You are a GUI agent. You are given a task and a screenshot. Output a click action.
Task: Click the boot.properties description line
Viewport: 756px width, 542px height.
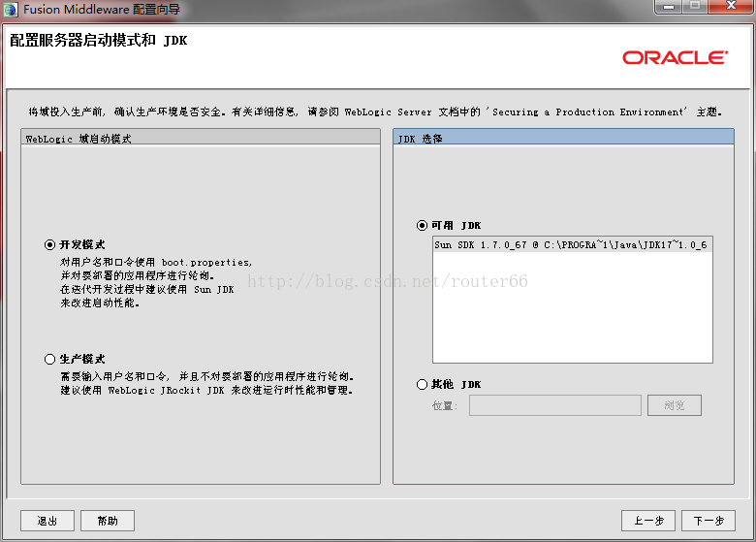pos(156,263)
